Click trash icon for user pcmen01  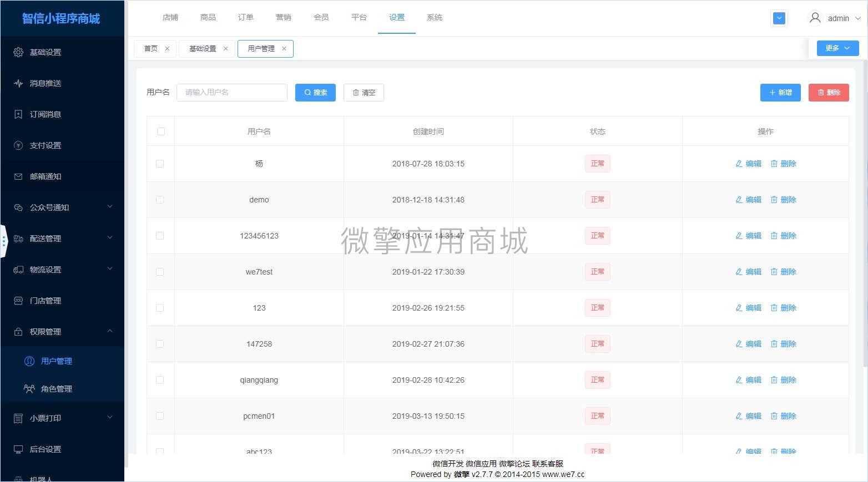(774, 416)
